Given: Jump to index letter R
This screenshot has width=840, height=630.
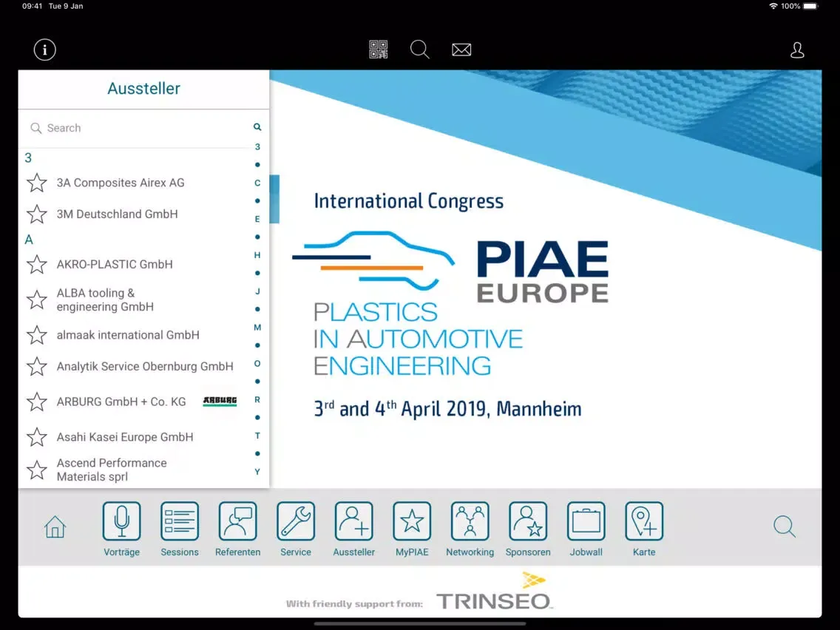Looking at the screenshot, I should pos(257,399).
